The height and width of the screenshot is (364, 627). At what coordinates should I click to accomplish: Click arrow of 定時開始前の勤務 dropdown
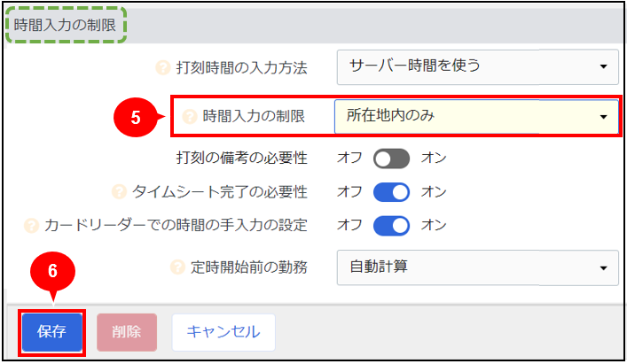click(603, 268)
